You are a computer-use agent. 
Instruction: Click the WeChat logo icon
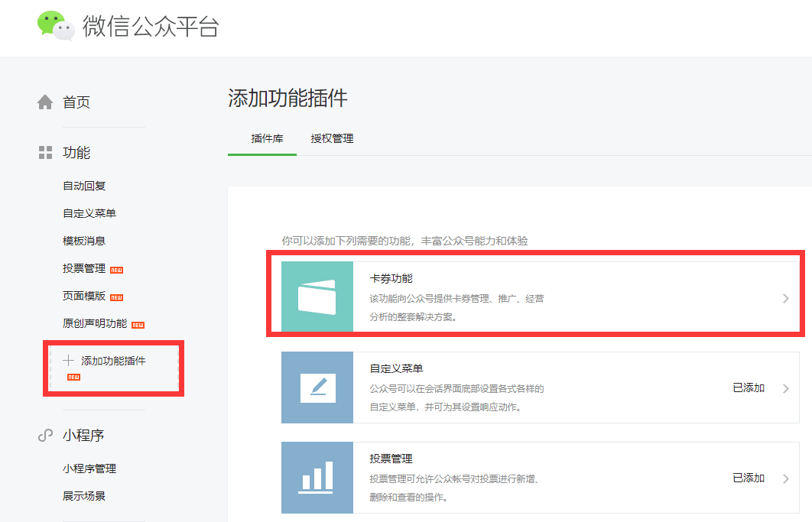[56, 25]
